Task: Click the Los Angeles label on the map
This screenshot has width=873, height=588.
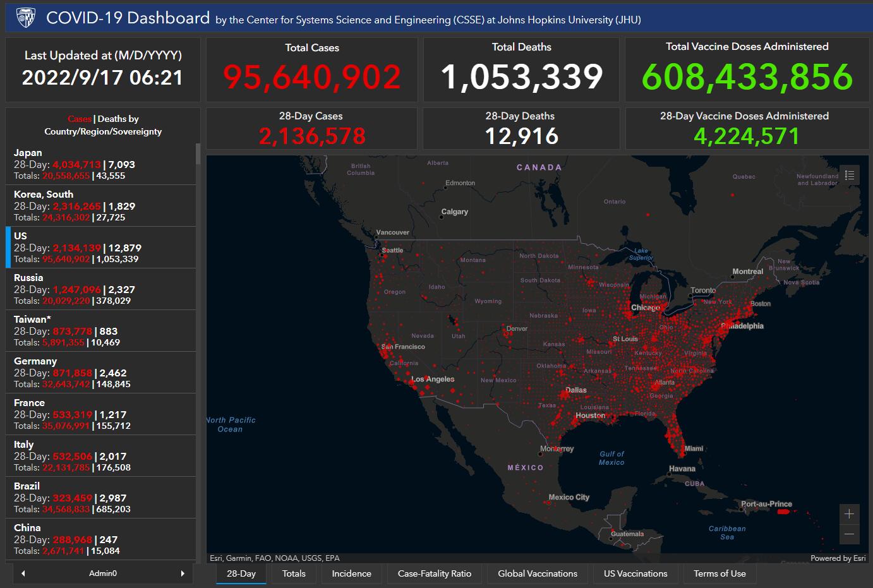Action: point(433,379)
